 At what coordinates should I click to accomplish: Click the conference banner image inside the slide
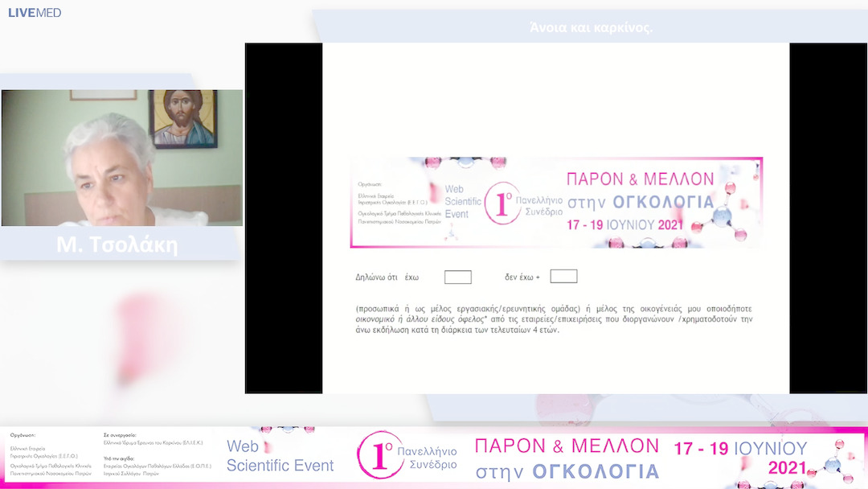pyautogui.click(x=556, y=202)
